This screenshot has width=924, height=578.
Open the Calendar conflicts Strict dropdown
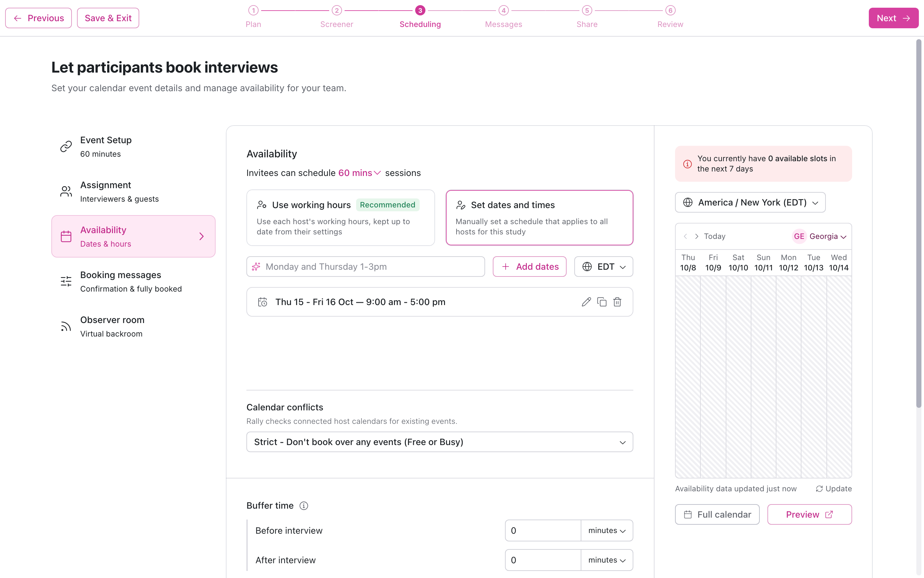click(440, 442)
